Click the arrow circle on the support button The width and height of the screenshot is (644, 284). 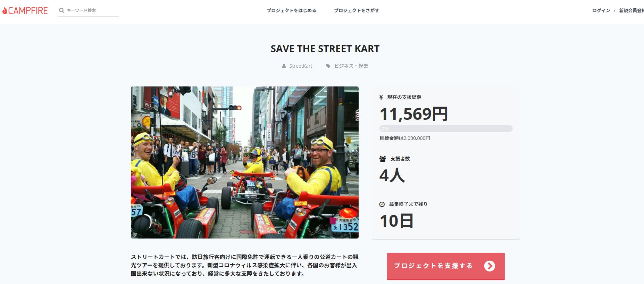(x=490, y=266)
